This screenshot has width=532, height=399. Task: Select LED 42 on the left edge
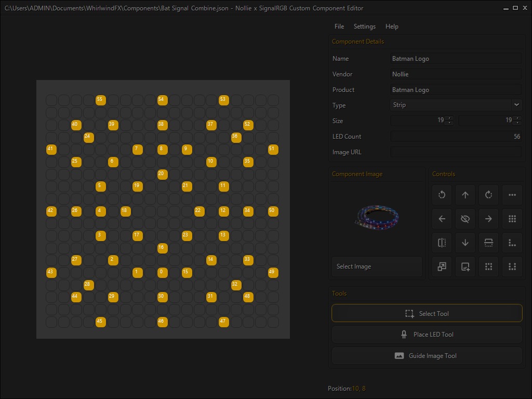click(x=51, y=211)
